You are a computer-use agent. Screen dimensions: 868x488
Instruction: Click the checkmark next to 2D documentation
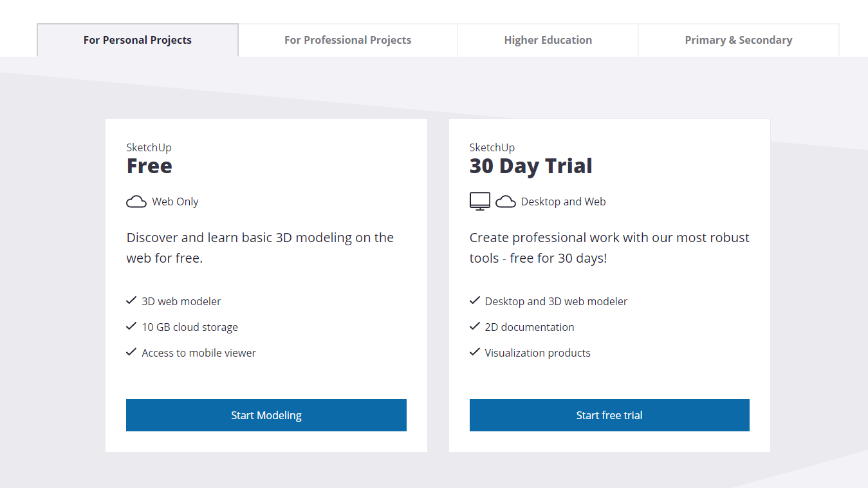(475, 326)
